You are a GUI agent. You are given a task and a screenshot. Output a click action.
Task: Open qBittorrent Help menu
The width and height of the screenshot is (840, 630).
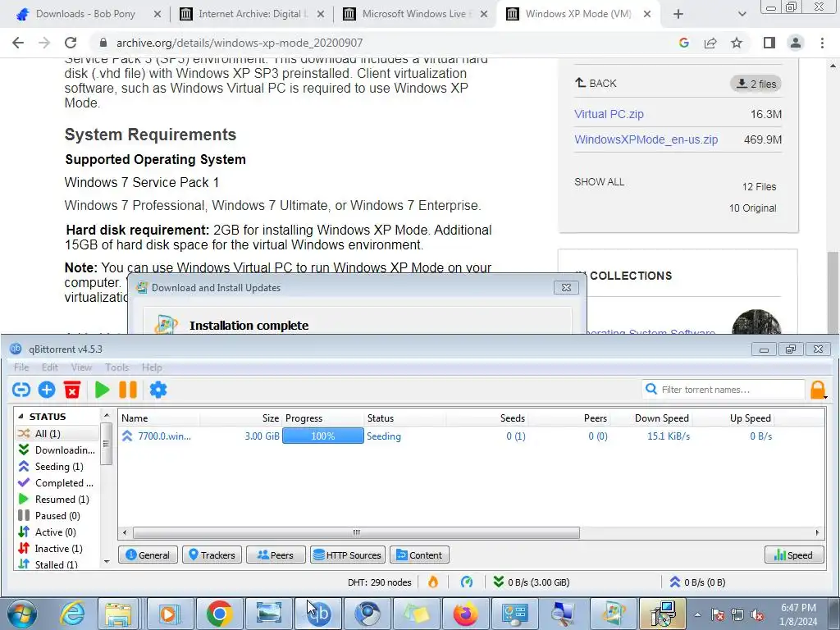(x=152, y=367)
